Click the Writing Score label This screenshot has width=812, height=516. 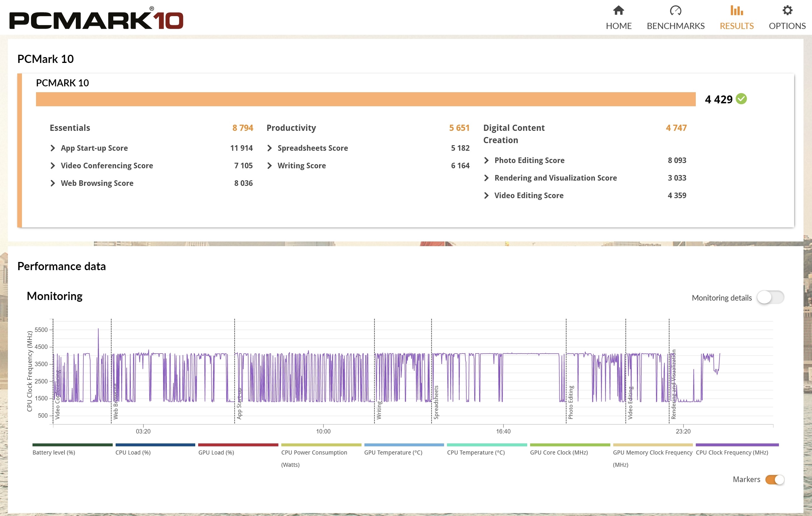302,166
